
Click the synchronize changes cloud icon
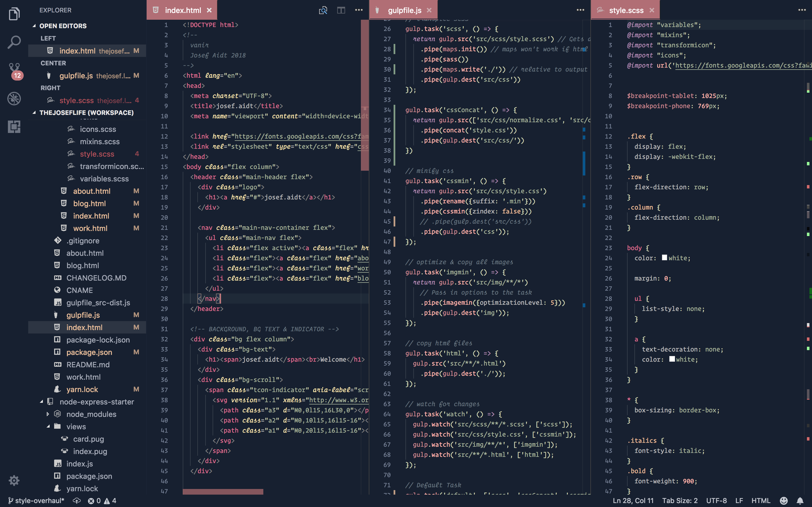pos(77,501)
